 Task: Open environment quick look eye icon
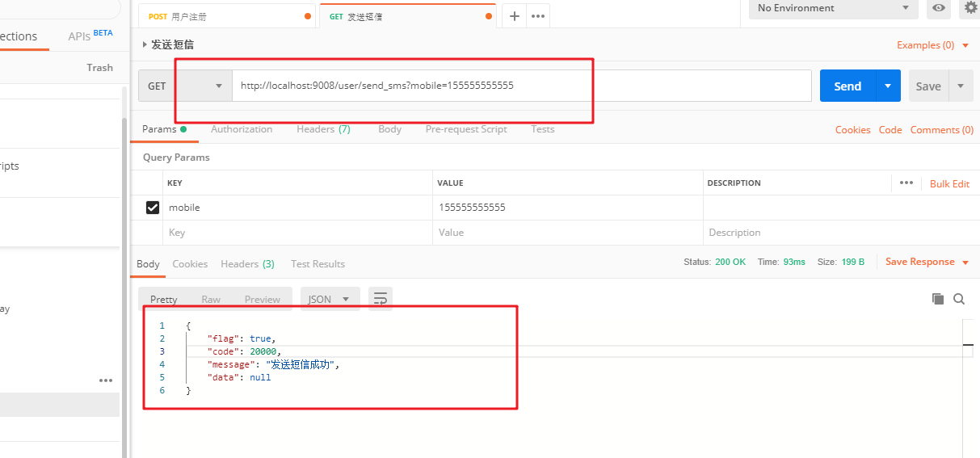click(x=938, y=8)
